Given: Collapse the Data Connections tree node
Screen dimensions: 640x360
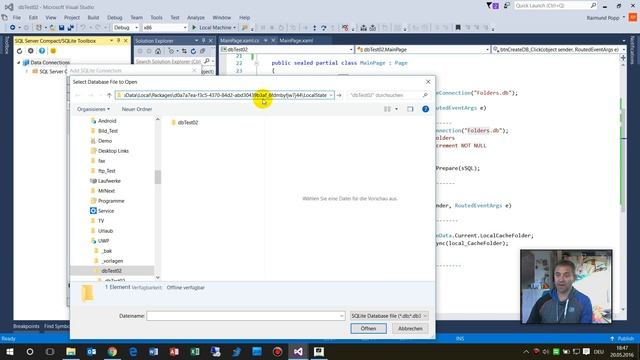Looking at the screenshot, I should coord(18,62).
